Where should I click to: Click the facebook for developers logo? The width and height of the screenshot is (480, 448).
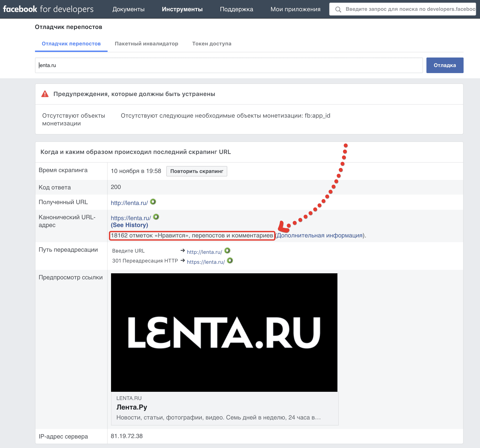(x=48, y=9)
